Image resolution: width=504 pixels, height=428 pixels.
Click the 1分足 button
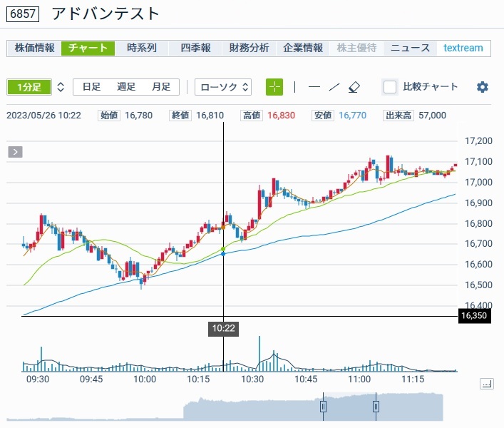[x=29, y=87]
